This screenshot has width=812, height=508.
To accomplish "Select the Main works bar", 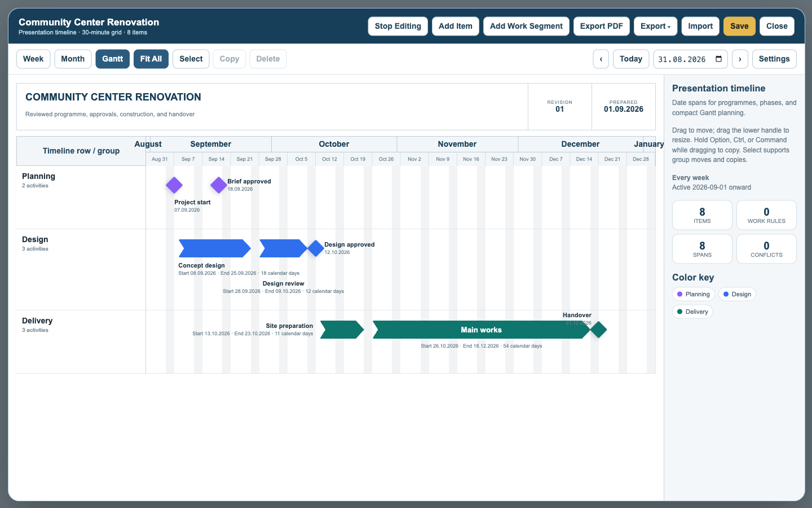I will pos(482,330).
